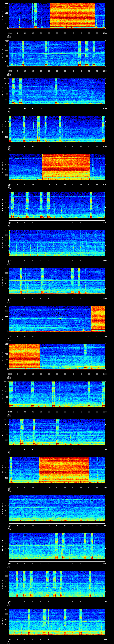Pick the spectrogram panel starting at 6:17:00
114x644 pixels.
[x=57, y=129]
